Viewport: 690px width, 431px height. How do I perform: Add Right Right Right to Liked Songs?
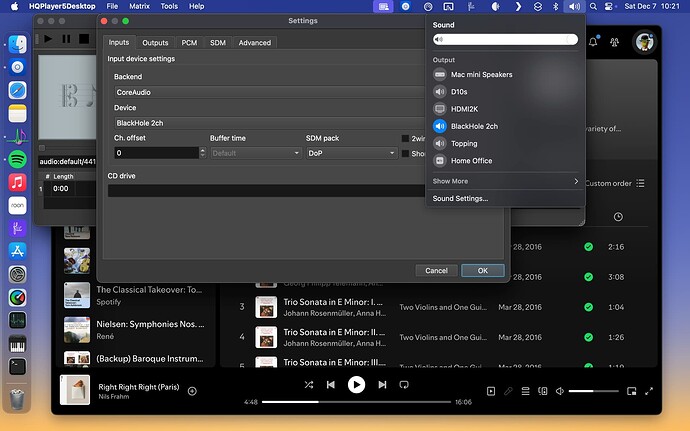(192, 391)
